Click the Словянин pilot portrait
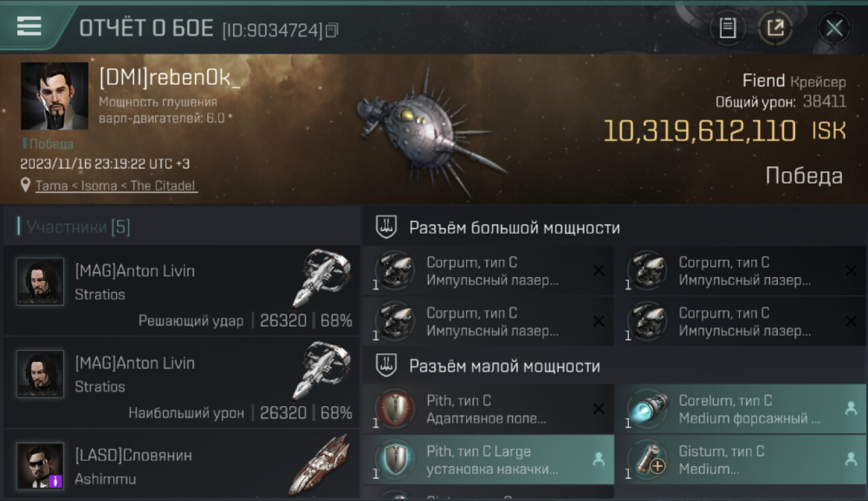Viewport: 868px width, 501px height. pyautogui.click(x=40, y=466)
